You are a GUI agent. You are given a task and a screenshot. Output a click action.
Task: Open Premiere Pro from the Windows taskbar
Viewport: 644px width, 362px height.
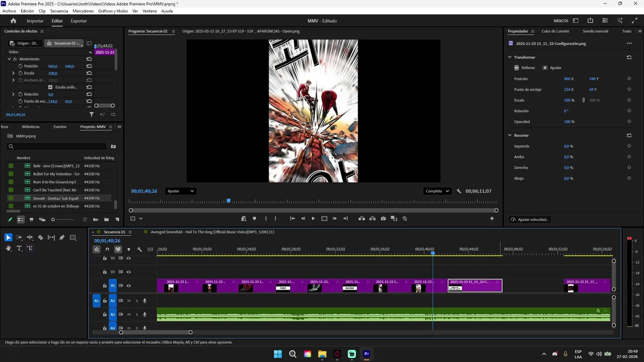367,354
